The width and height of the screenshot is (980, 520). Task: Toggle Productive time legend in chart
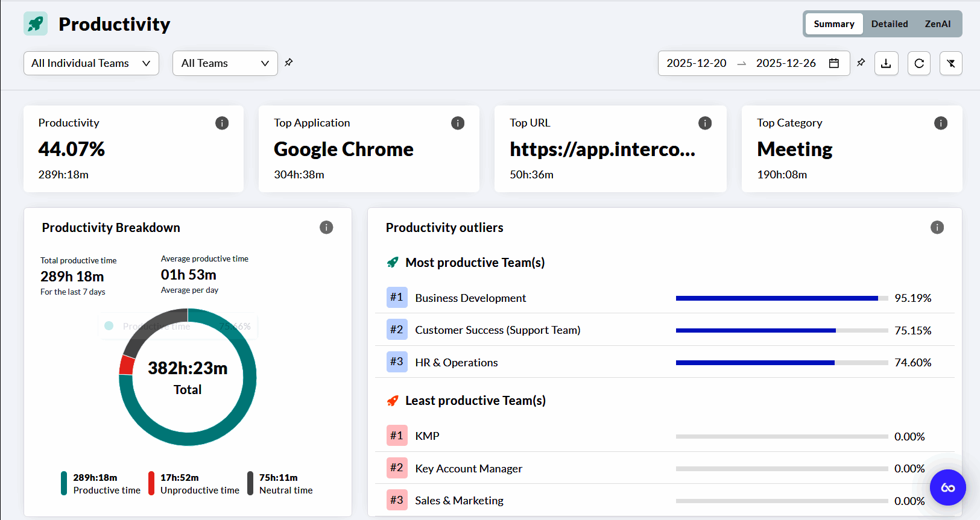[x=101, y=484]
